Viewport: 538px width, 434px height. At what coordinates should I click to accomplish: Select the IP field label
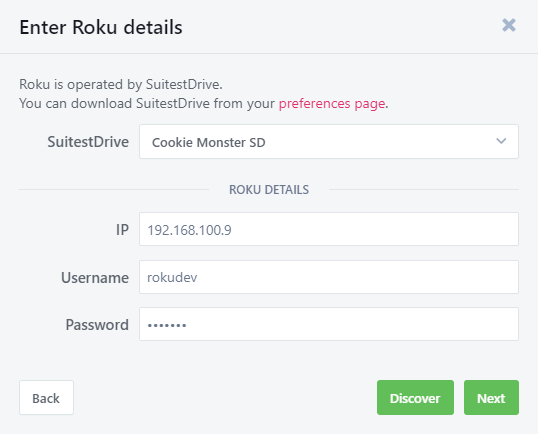click(122, 230)
